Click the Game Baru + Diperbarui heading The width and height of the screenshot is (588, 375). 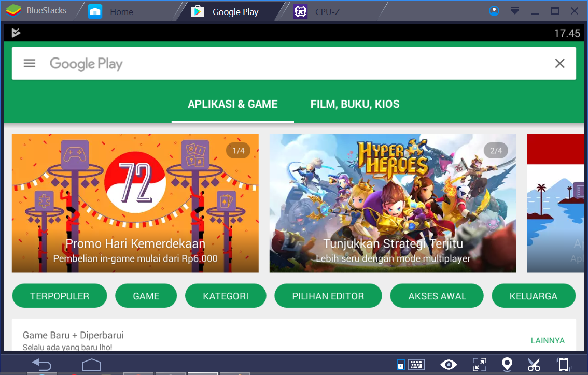73,335
